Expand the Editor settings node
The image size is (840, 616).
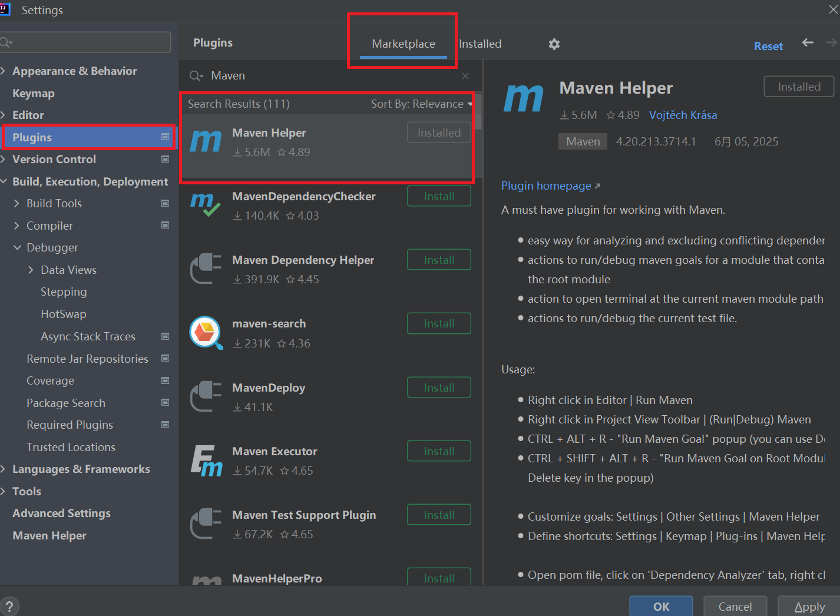coord(3,115)
